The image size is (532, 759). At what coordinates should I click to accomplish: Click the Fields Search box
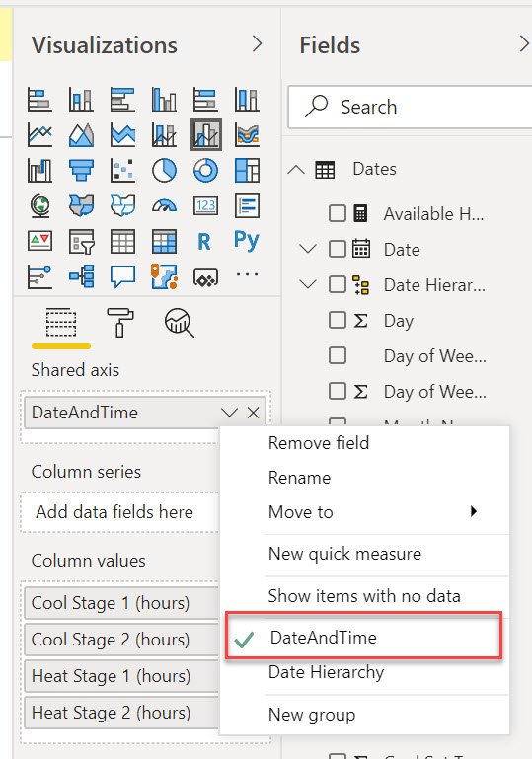pyautogui.click(x=410, y=107)
